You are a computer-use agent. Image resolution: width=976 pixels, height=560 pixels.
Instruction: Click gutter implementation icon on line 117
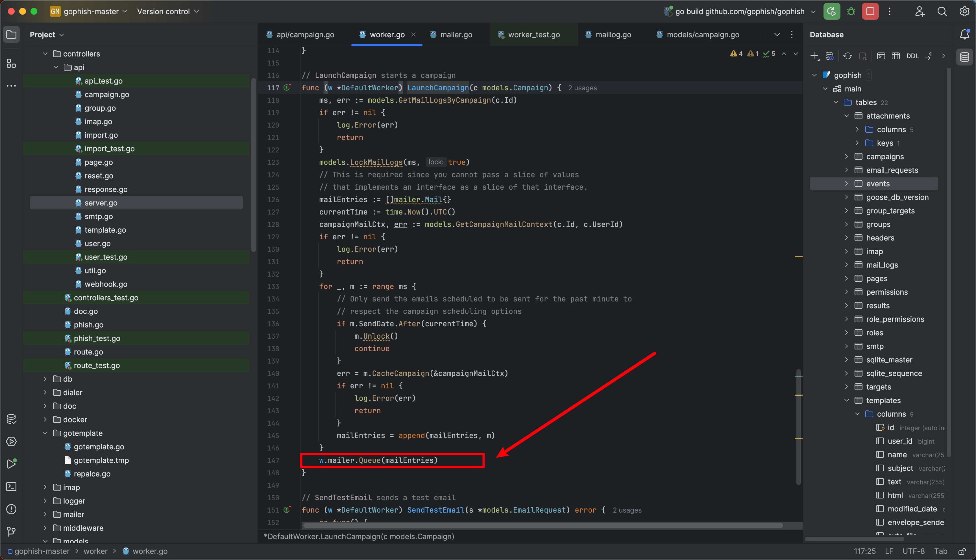pos(287,87)
